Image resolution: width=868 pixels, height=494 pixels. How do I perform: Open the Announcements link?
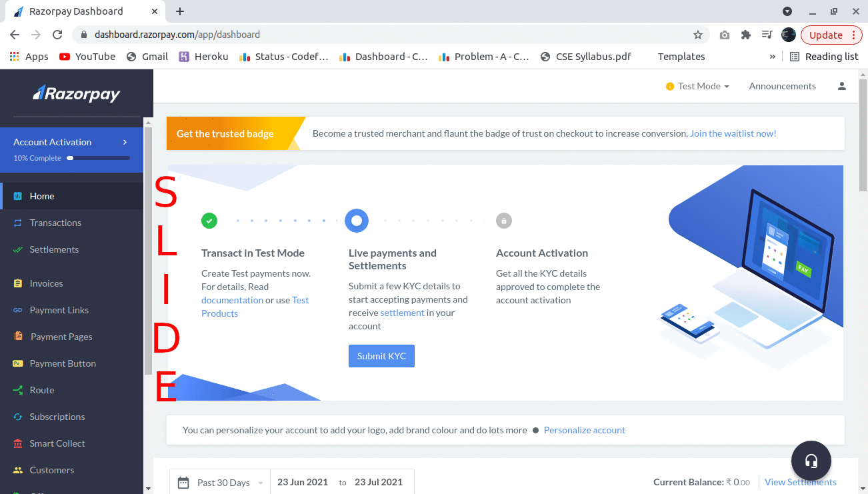(x=782, y=86)
